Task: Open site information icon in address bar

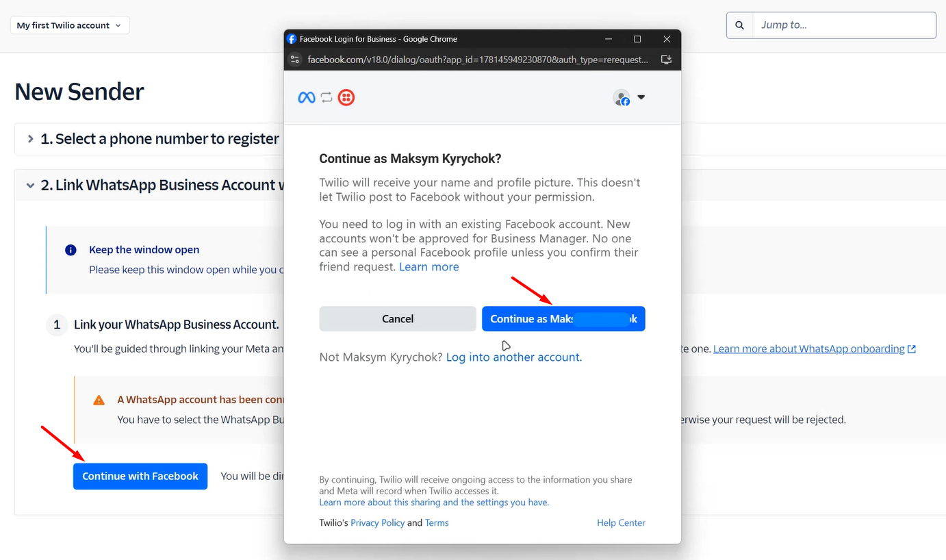Action: coord(295,60)
